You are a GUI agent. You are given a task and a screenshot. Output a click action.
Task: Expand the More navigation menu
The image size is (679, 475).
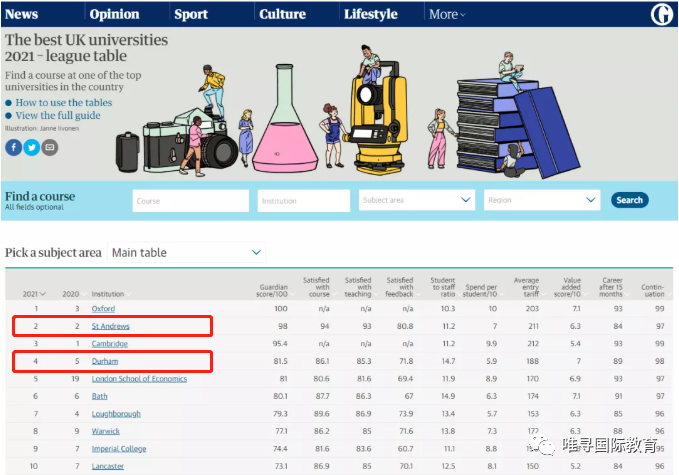click(x=447, y=14)
